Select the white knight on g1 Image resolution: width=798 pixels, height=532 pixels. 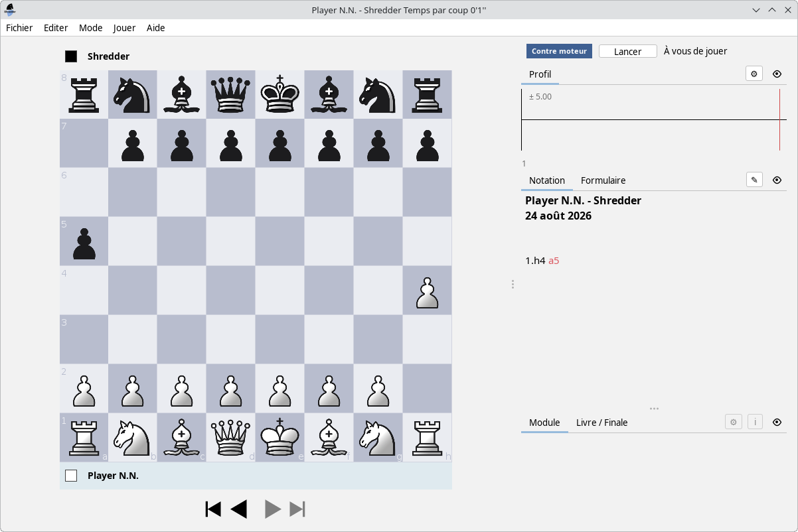point(378,438)
